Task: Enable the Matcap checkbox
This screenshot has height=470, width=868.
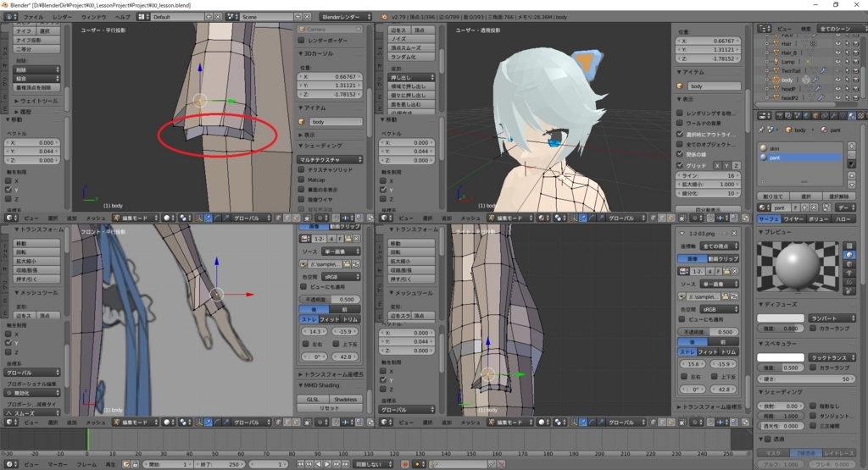Action: click(x=302, y=180)
